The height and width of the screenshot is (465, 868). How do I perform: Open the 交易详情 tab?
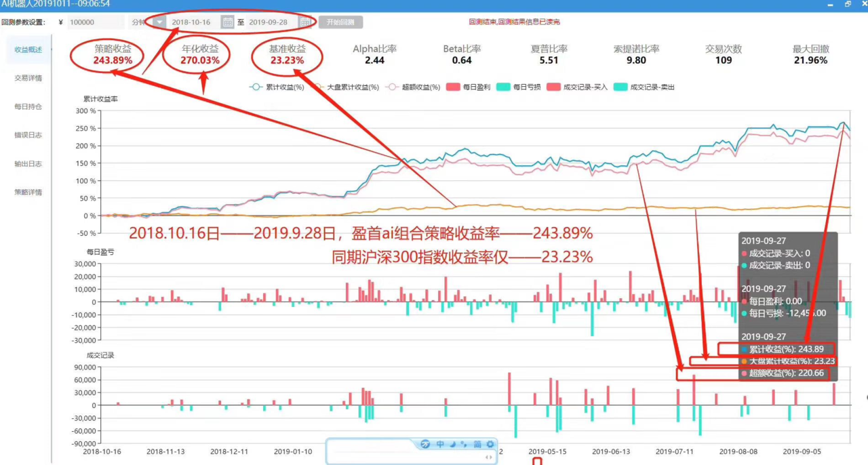(28, 78)
